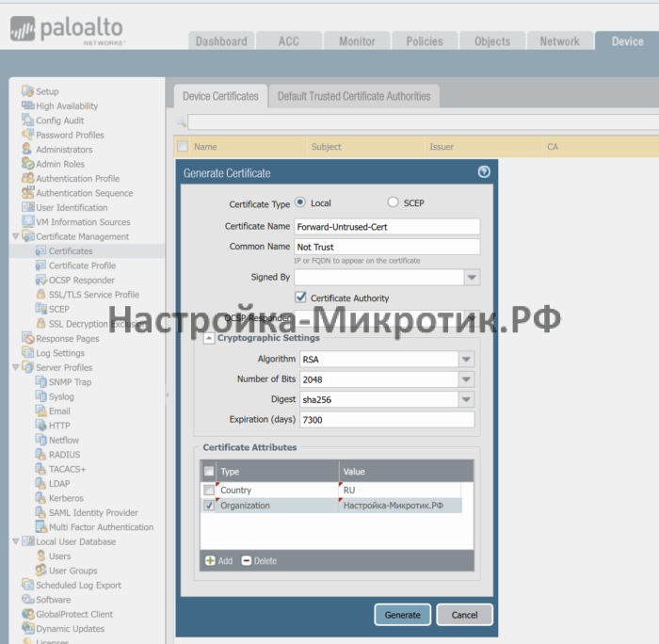659x644 pixels.
Task: Switch to the Monitor tab
Action: tap(357, 41)
